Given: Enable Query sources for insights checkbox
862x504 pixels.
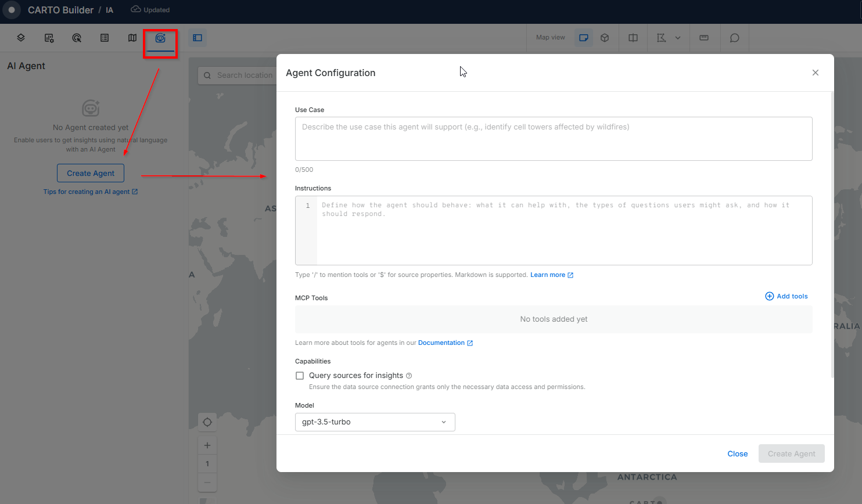Looking at the screenshot, I should pos(300,376).
